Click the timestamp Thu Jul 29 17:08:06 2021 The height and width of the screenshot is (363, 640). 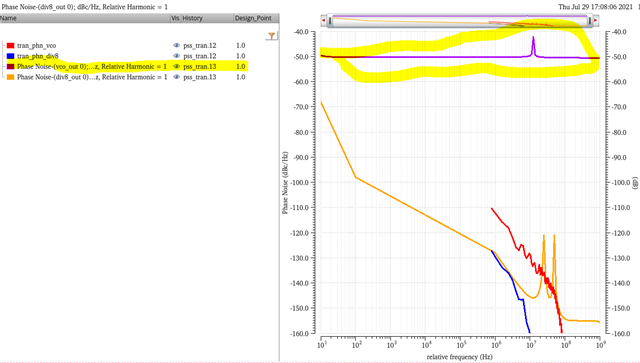pos(596,7)
